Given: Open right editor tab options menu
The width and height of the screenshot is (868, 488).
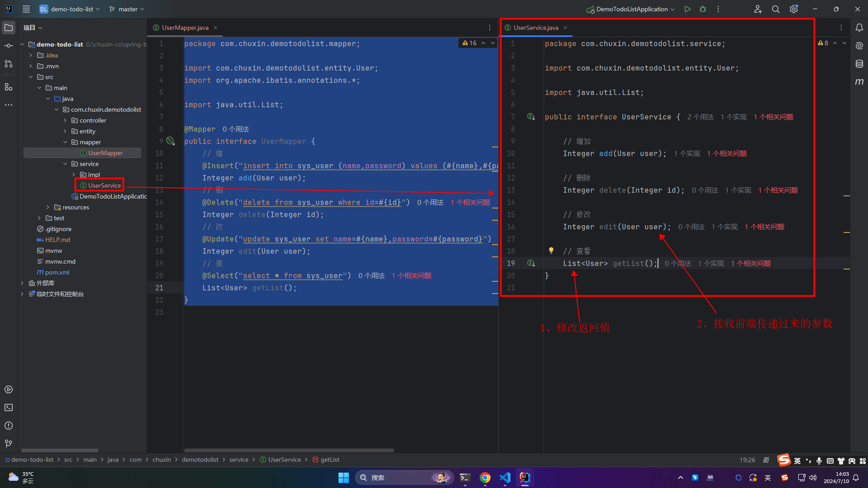Looking at the screenshot, I should point(841,28).
